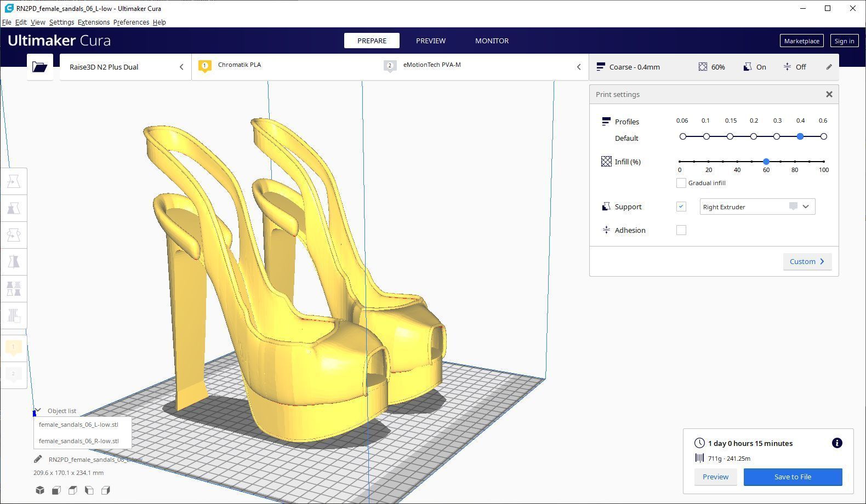Uncheck the Support checkbox

coord(681,207)
